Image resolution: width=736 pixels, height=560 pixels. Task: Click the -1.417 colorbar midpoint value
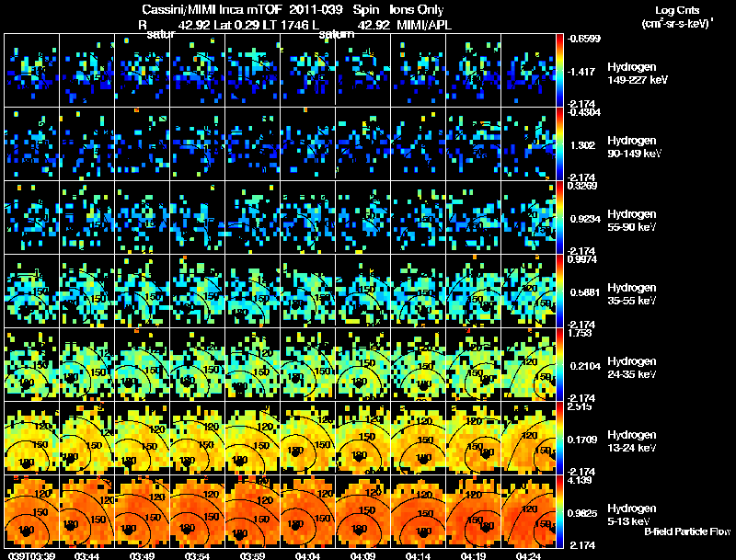[x=582, y=72]
